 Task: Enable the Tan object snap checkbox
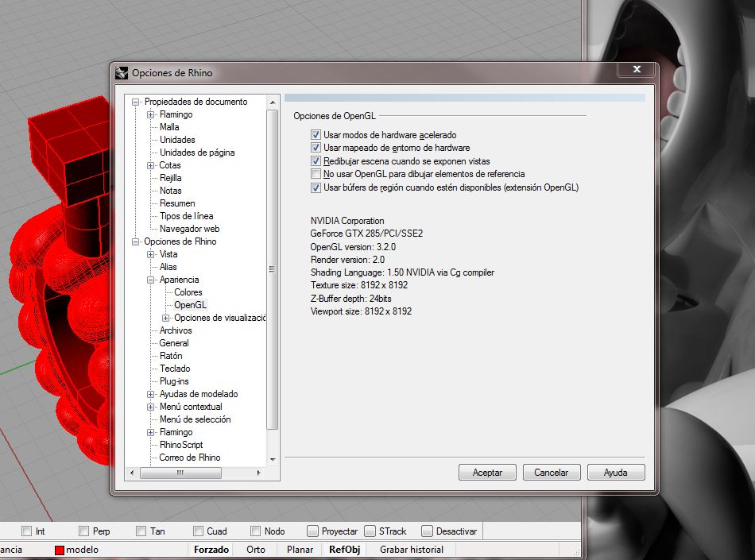pyautogui.click(x=141, y=531)
